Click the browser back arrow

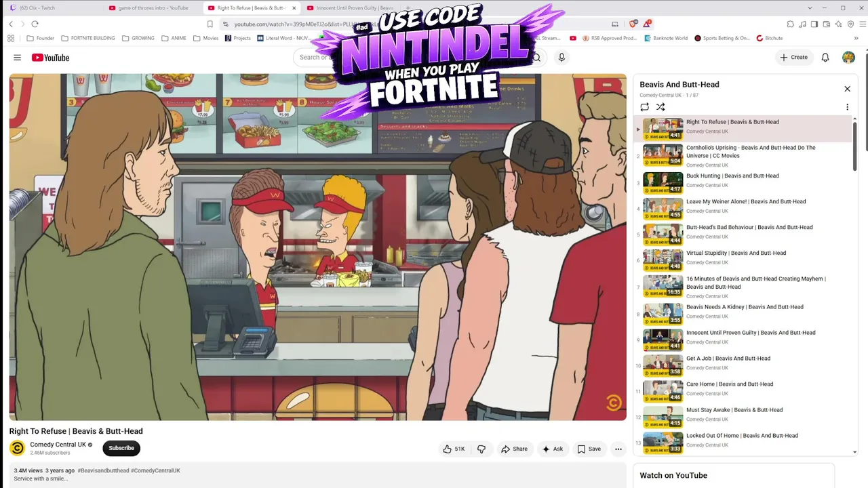pyautogui.click(x=11, y=24)
